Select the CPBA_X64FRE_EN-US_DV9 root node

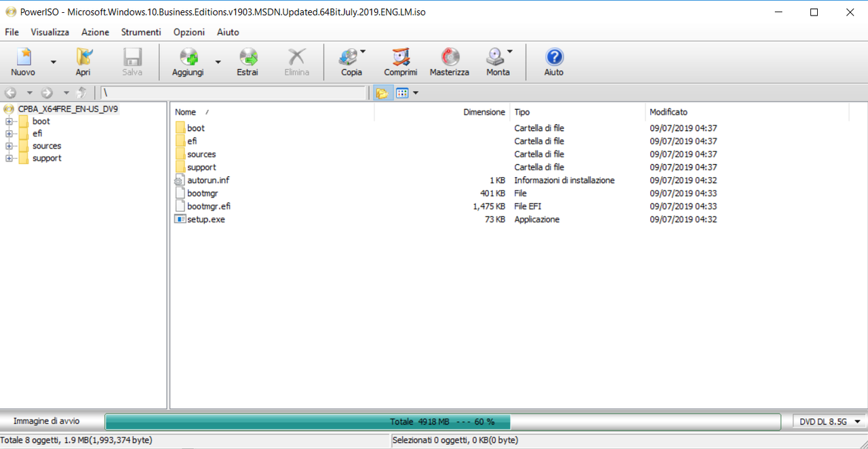point(68,109)
